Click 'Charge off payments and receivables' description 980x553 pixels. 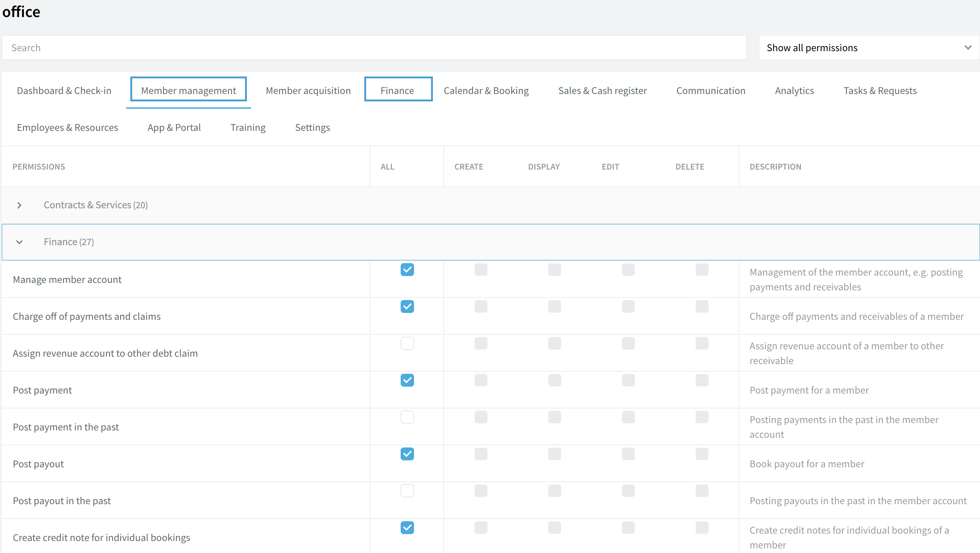857,317
